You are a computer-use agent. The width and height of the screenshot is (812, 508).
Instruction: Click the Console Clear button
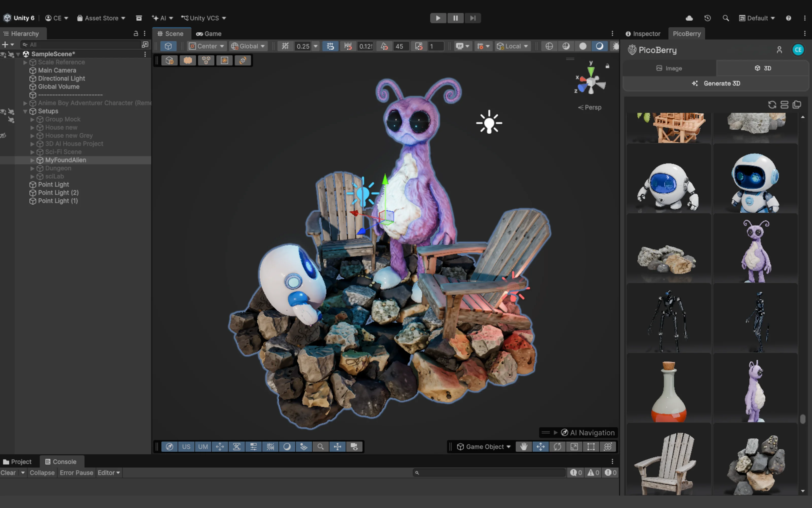[x=8, y=473]
